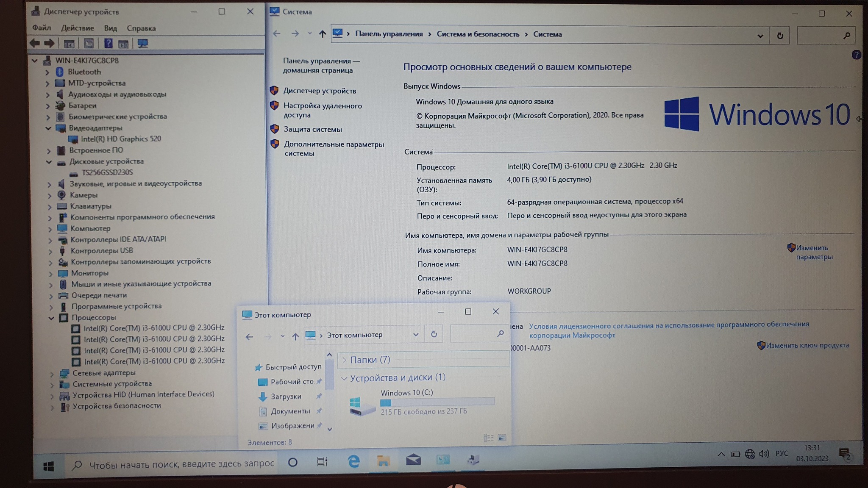
Task: Click the Change product key link
Action: coord(807,345)
